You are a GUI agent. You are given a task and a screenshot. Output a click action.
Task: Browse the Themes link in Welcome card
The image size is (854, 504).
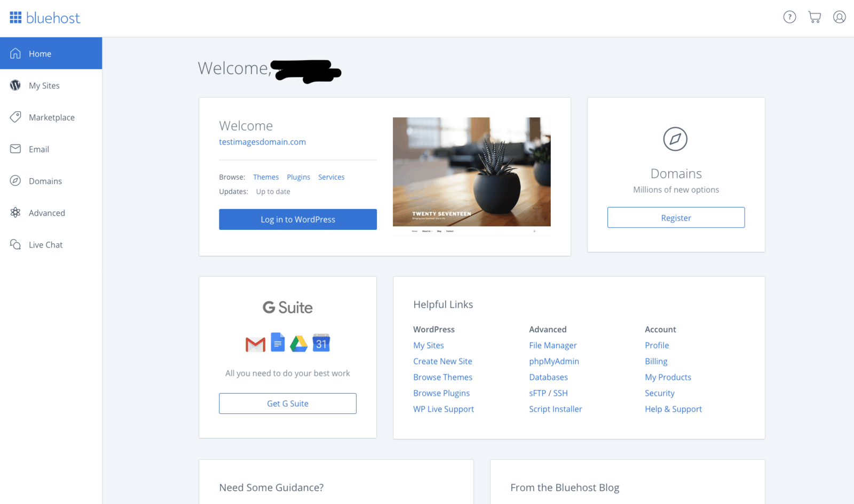[266, 177]
